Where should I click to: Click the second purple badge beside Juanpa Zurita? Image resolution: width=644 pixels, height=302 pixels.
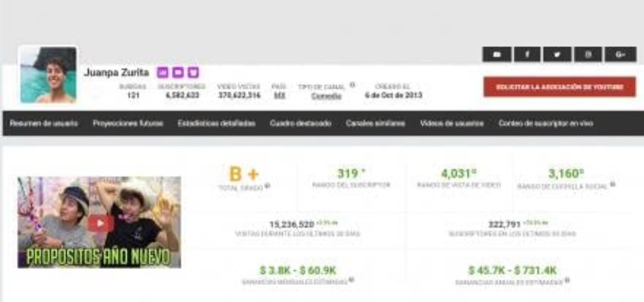pos(178,73)
